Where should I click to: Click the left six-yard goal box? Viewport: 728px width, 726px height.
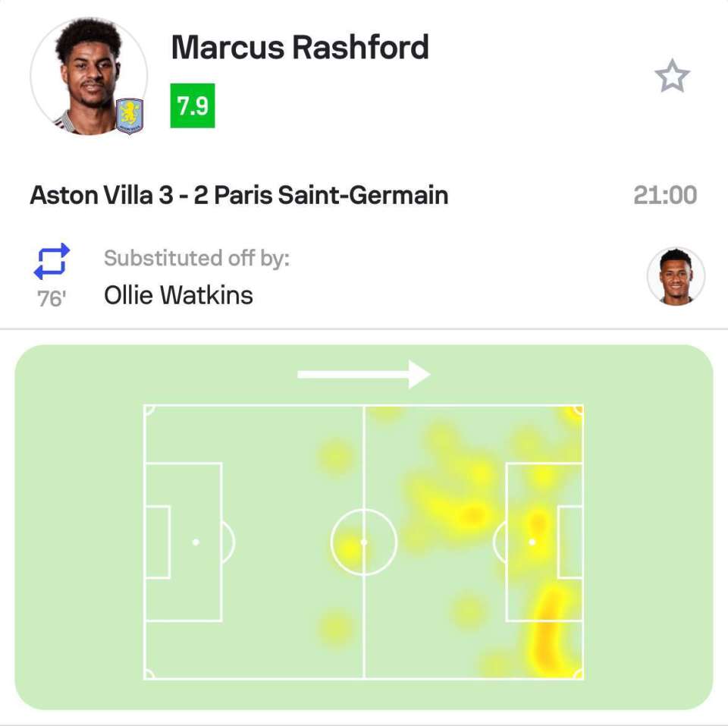pos(158,542)
